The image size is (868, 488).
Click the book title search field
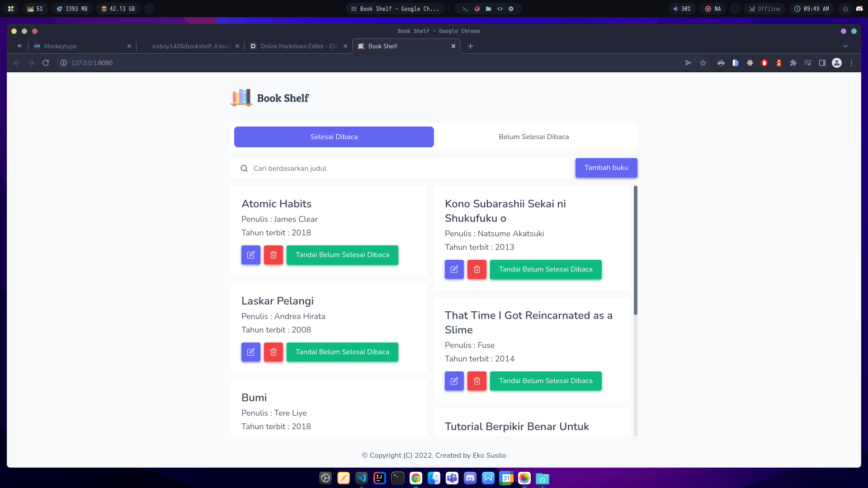tap(407, 168)
